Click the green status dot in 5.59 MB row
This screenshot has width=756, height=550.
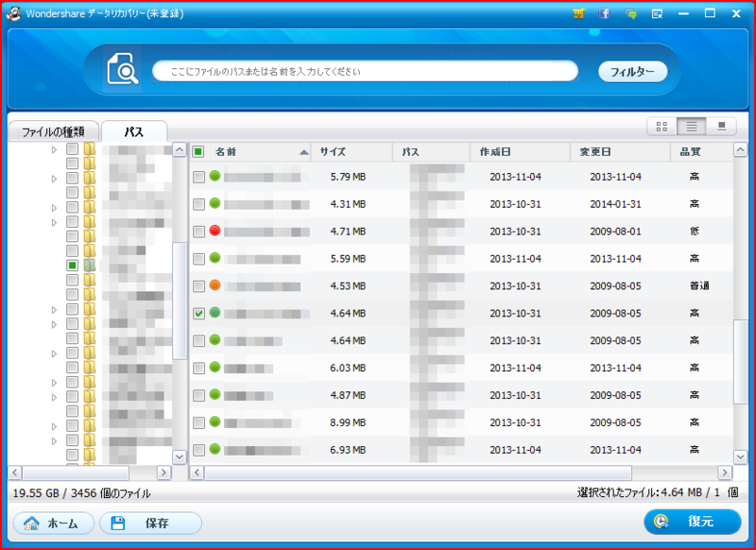[x=215, y=258]
